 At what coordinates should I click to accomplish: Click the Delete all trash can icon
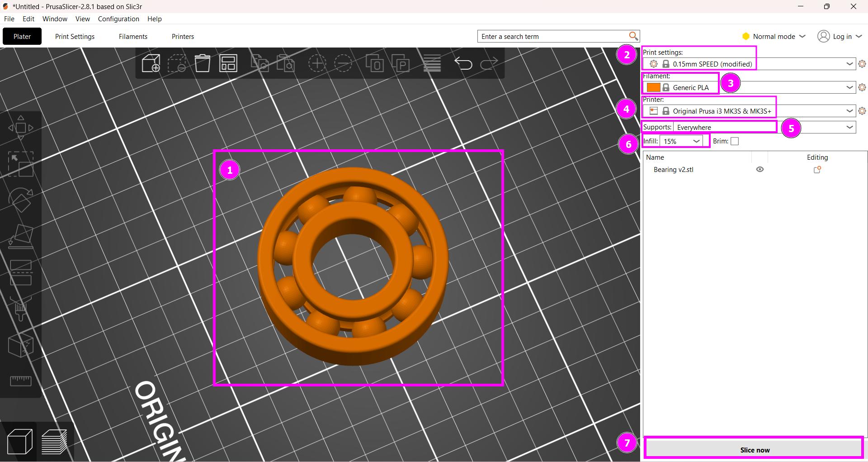click(x=203, y=63)
